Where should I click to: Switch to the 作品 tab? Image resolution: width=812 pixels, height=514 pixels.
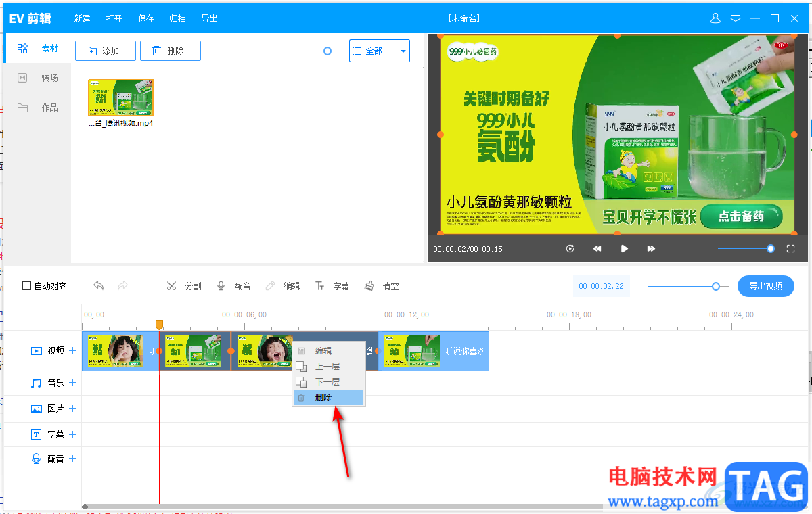click(38, 108)
